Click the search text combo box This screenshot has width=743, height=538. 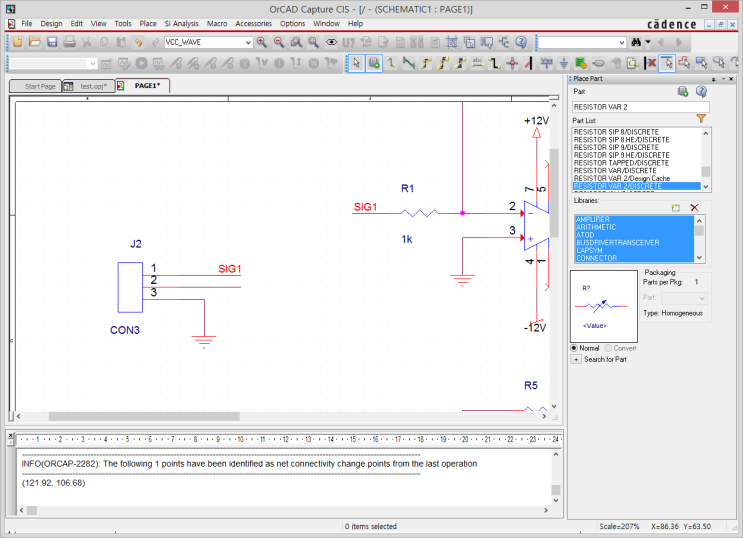point(582,43)
